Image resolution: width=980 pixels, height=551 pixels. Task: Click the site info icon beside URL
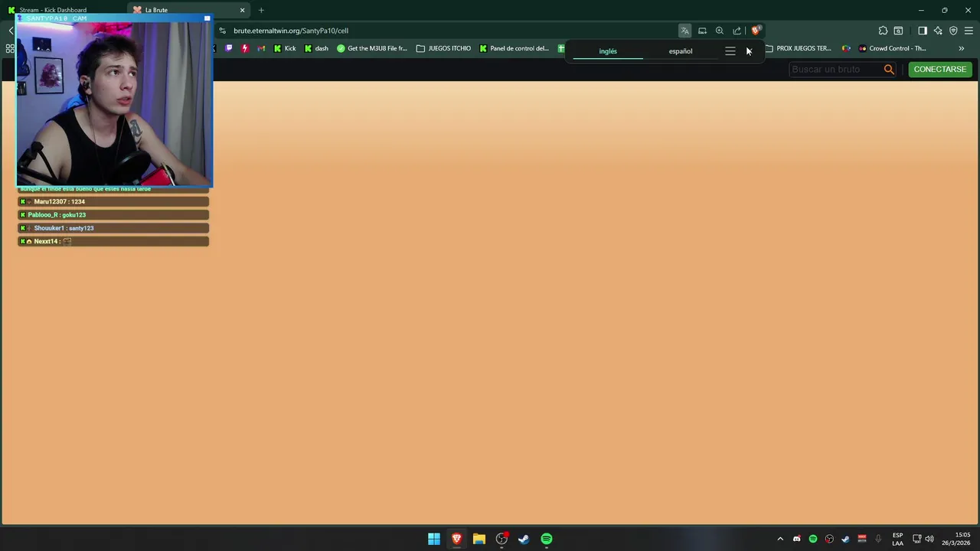pyautogui.click(x=222, y=31)
